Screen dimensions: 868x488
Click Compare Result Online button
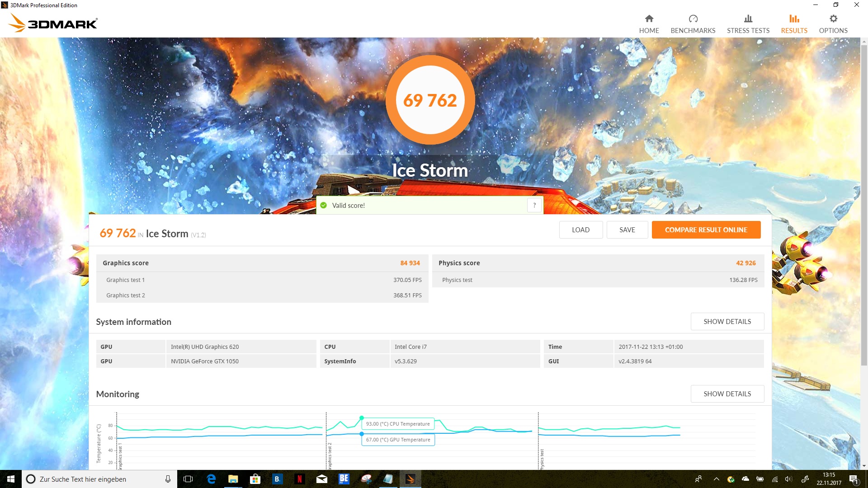(706, 230)
